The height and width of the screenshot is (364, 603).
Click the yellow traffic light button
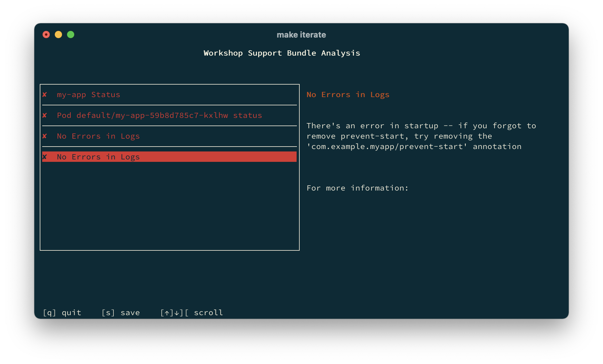tap(58, 35)
